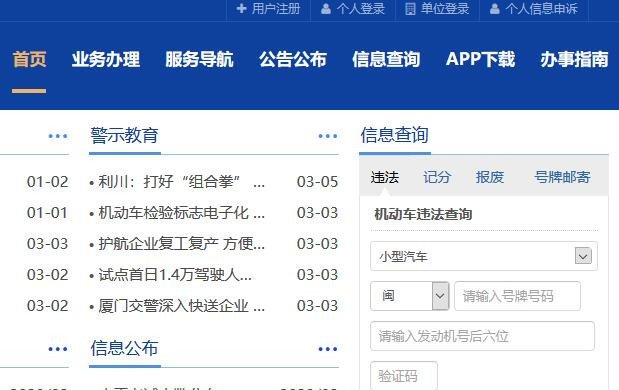Click the 验证码 input field
Viewport: 619px width, 390px height.
404,375
